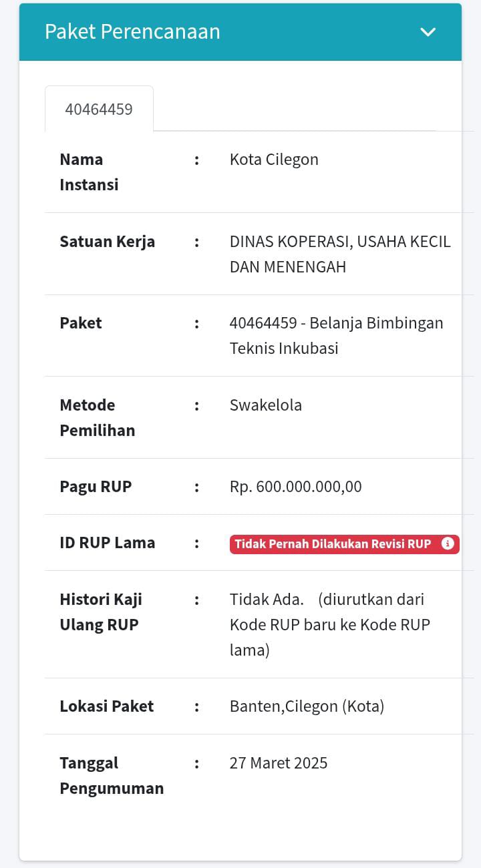Select the 40464459 tab
The image size is (481, 868).
(99, 110)
